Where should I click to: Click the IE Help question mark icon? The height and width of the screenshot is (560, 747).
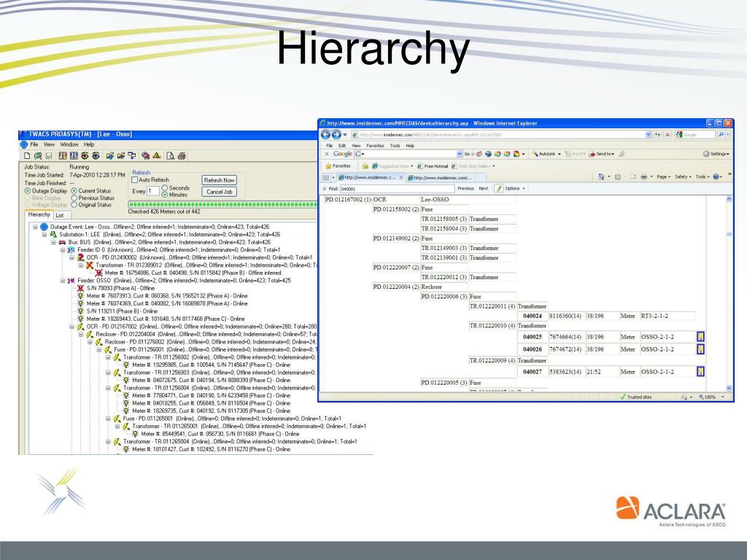coord(716,177)
